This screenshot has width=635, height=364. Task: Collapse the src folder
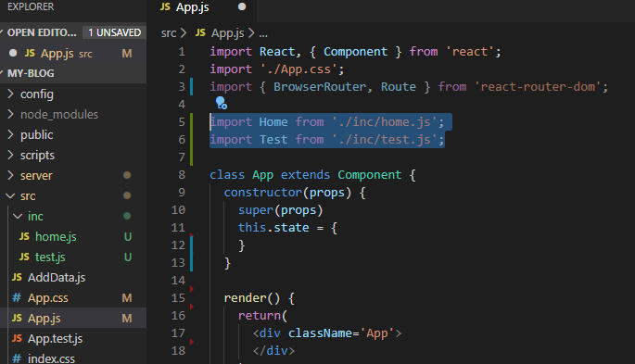tap(10, 195)
